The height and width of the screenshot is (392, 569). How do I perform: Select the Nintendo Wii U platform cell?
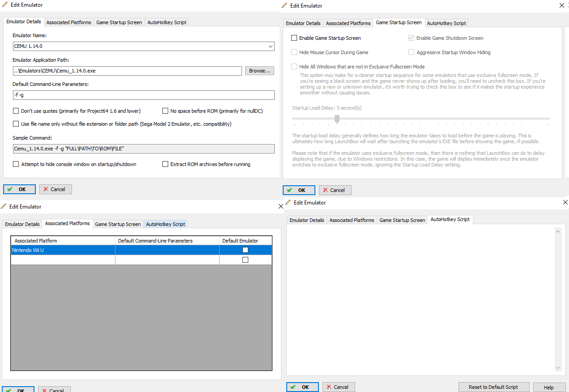tap(63, 250)
